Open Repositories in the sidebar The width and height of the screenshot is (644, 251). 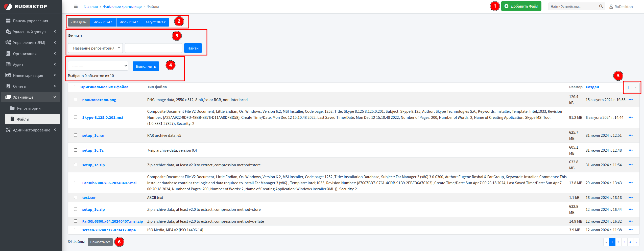(29, 108)
